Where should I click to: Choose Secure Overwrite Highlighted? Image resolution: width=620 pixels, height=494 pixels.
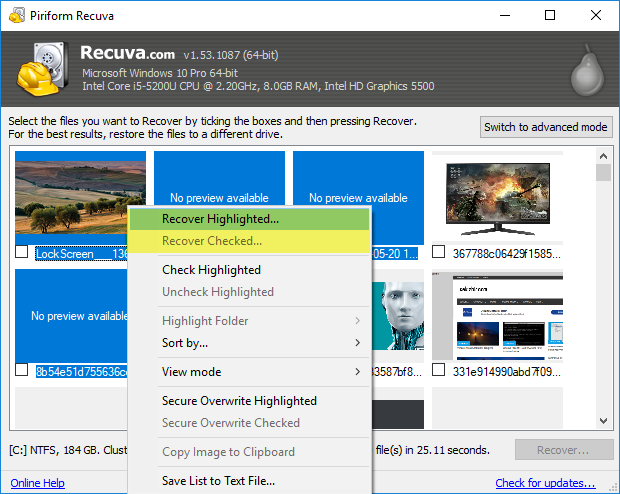click(250, 401)
